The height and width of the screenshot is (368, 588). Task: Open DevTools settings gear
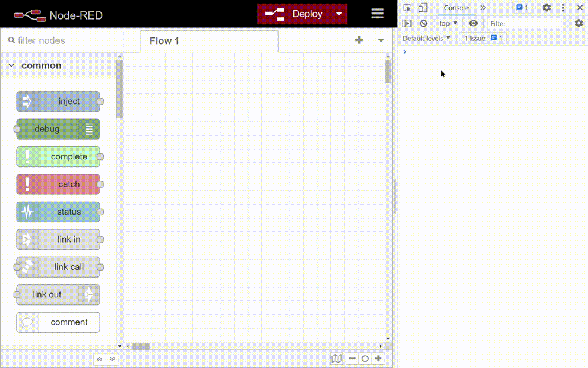tap(546, 8)
